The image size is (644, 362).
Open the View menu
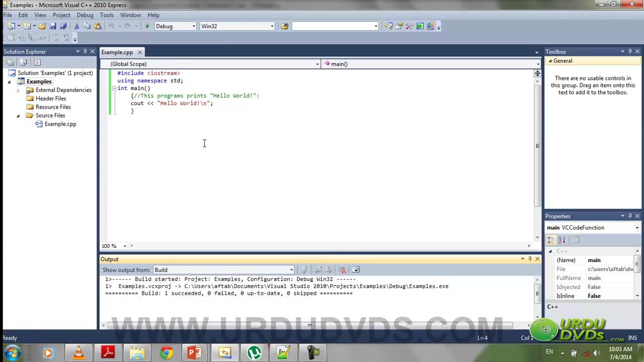pos(40,15)
